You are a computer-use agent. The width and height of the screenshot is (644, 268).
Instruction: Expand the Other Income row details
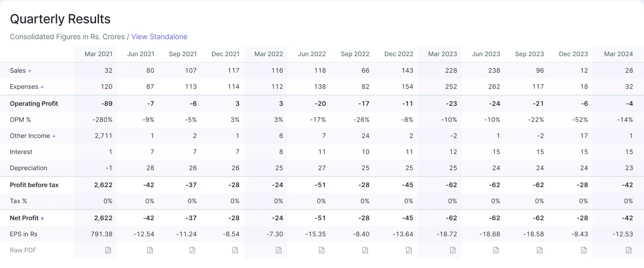pos(54,136)
